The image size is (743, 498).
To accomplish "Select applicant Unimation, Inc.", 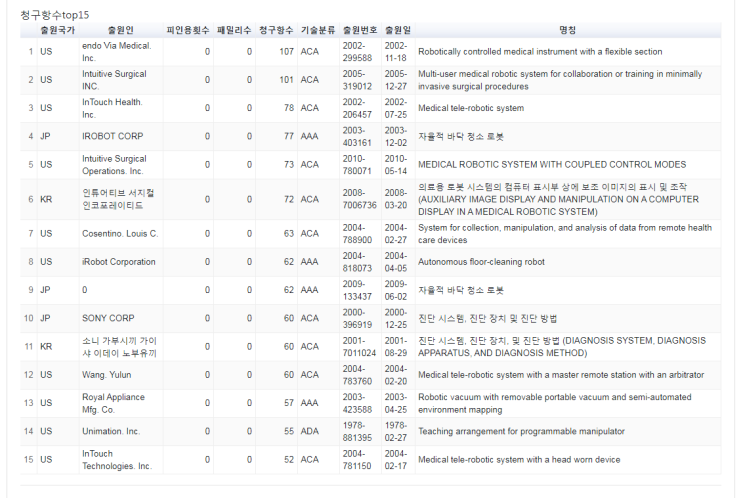I will (110, 431).
